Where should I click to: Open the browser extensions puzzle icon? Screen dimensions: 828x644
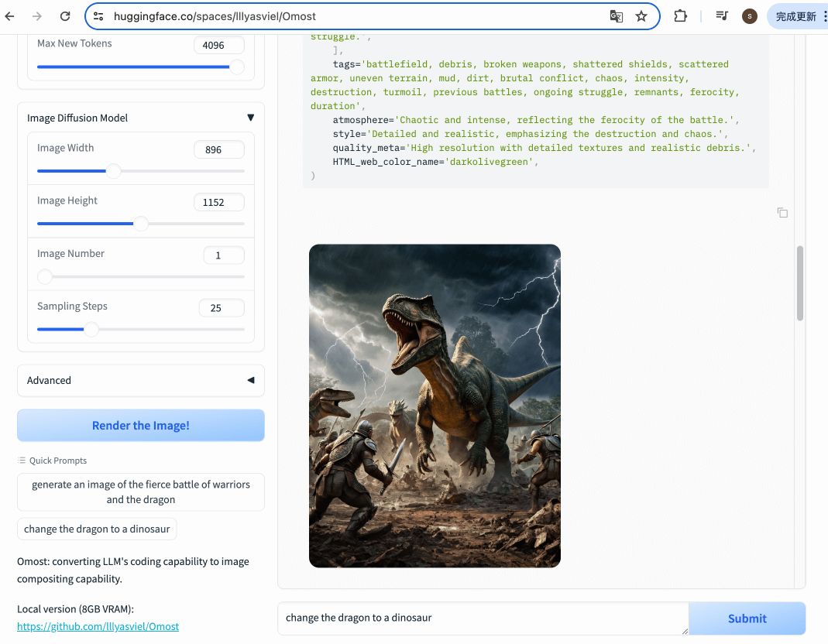pyautogui.click(x=680, y=16)
